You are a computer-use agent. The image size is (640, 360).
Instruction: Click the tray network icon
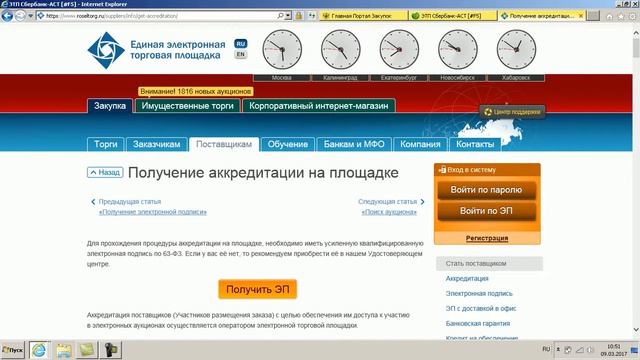tap(579, 350)
